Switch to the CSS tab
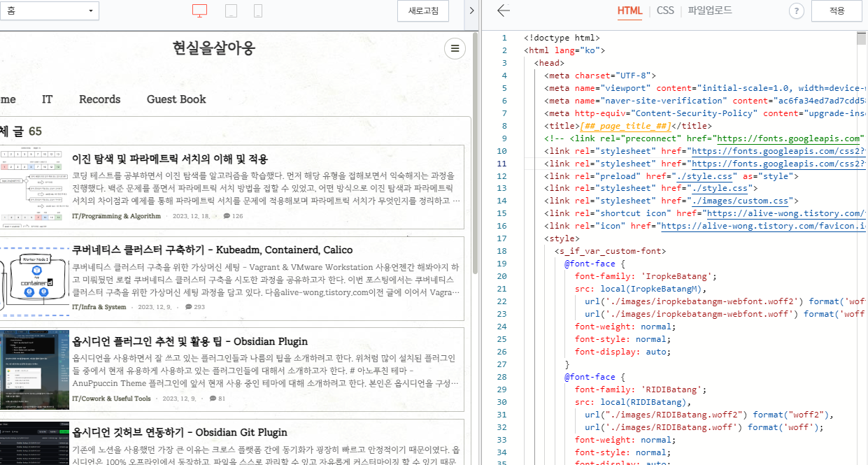Image resolution: width=868 pixels, height=465 pixels. coord(665,10)
